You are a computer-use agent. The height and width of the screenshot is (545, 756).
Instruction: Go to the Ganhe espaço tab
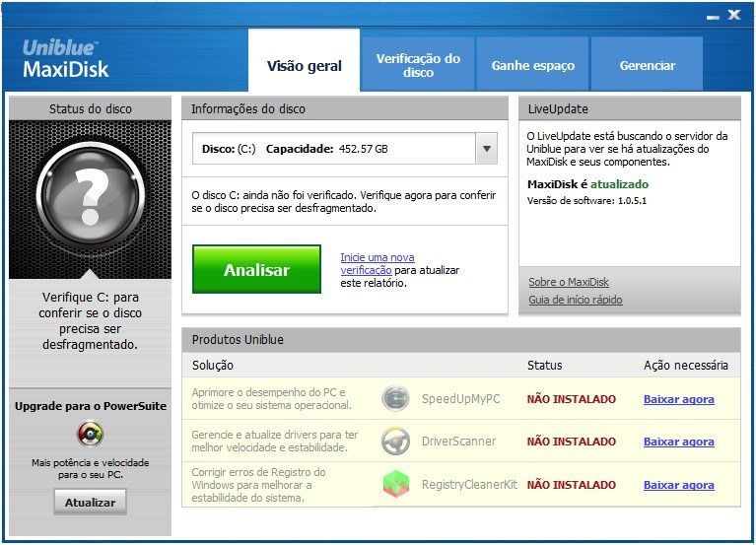(x=533, y=65)
